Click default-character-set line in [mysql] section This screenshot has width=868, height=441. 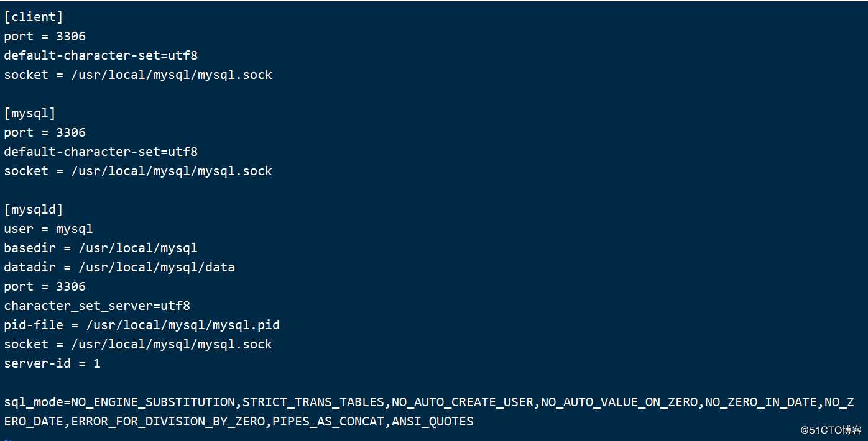pos(101,152)
